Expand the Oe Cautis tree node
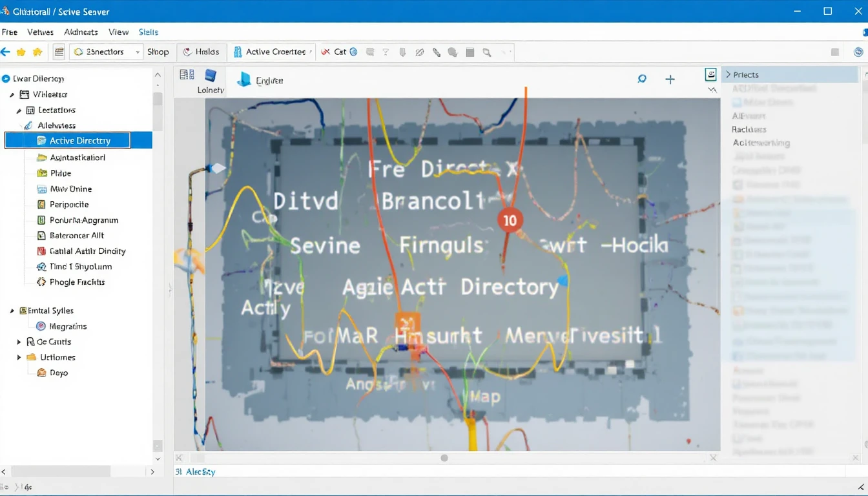 (19, 342)
